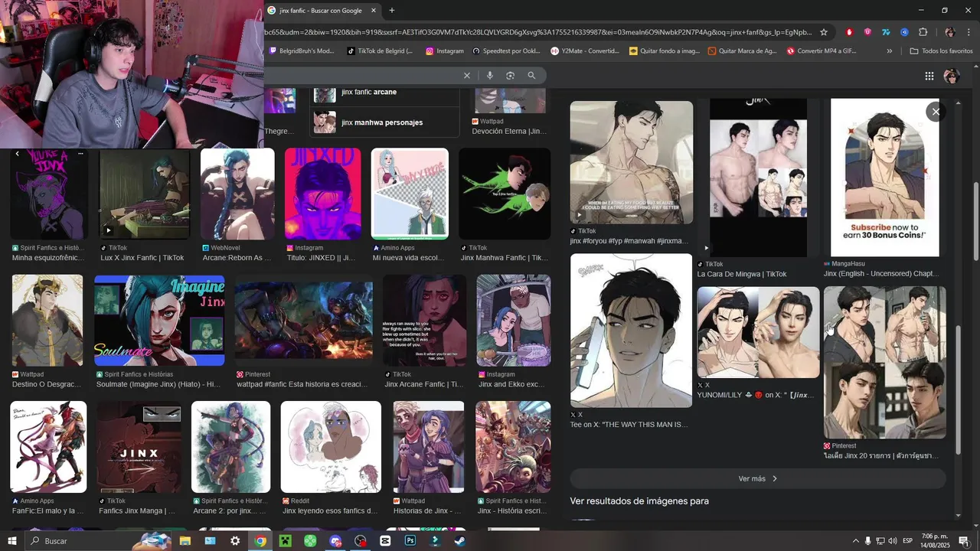Screen dimensions: 980x551
Task: Open Fanfics Jinx Manga TikTok thumbnail
Action: pos(139,447)
